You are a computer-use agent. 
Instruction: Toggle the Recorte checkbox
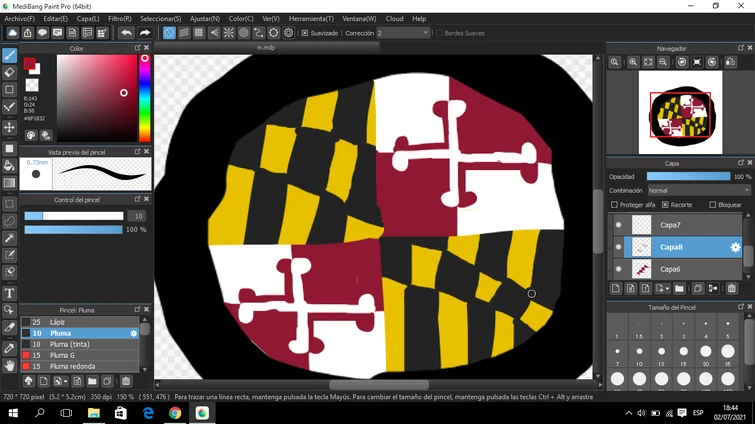tap(665, 205)
